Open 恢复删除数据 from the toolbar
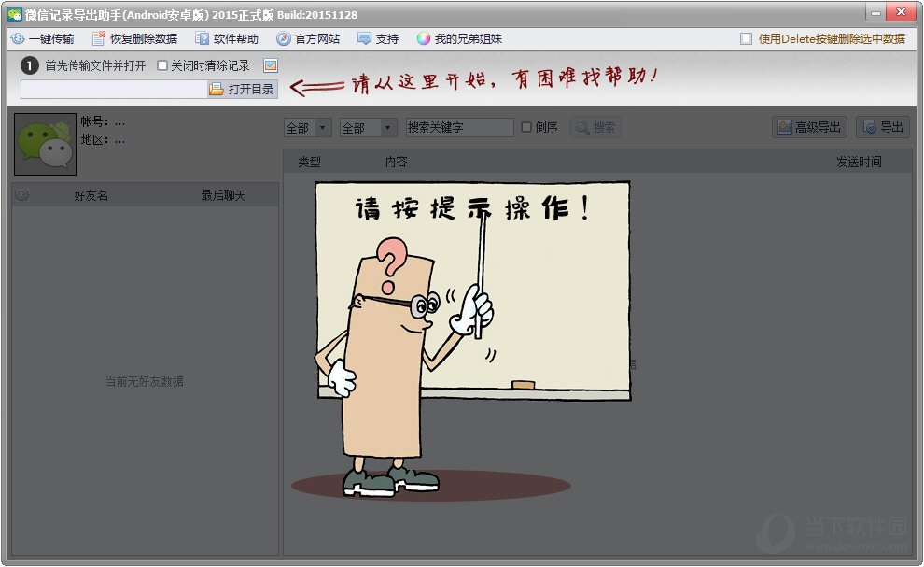This screenshot has width=924, height=567. point(135,39)
